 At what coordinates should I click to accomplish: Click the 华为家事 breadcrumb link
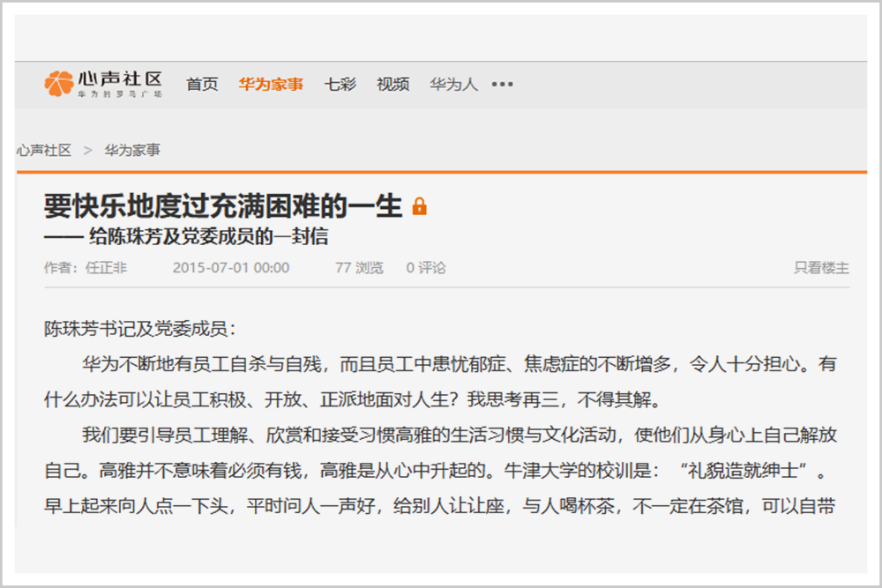pyautogui.click(x=132, y=150)
